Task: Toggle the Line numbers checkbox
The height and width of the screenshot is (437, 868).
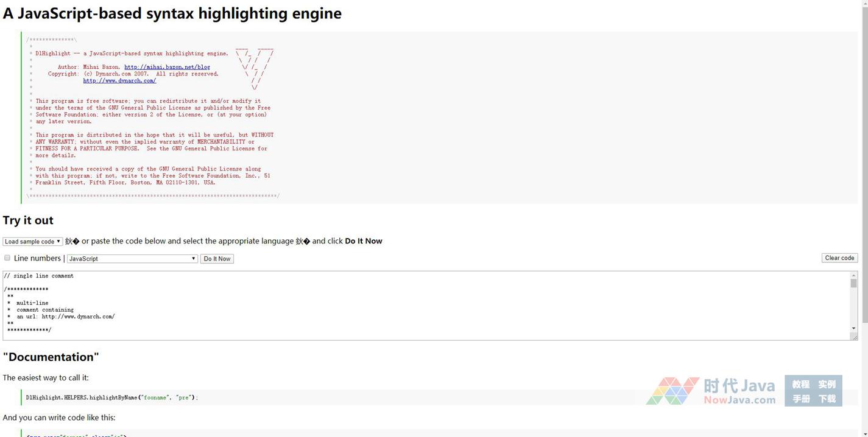Action: (x=7, y=258)
